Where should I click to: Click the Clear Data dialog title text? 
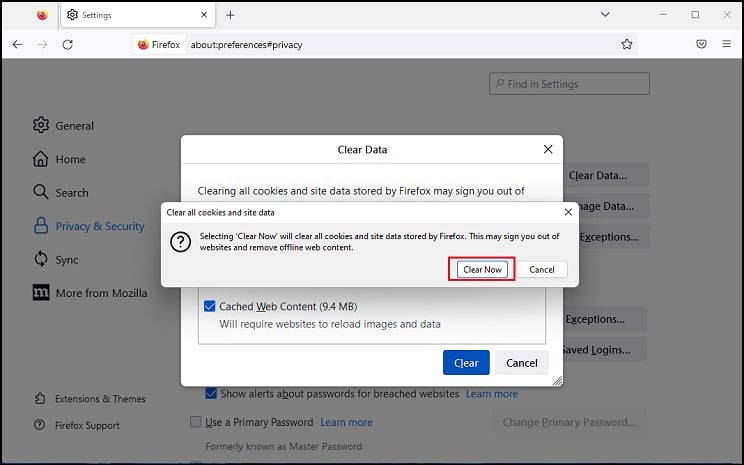point(362,150)
